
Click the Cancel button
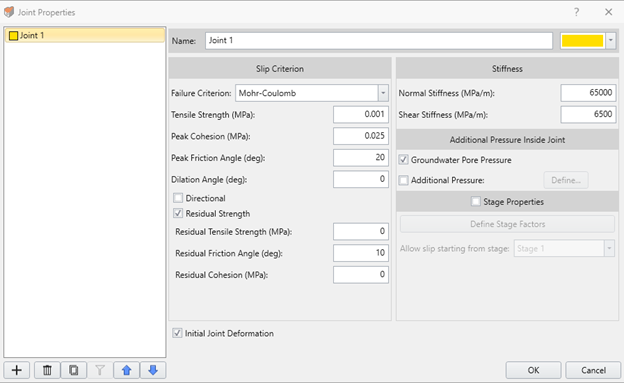(x=593, y=370)
